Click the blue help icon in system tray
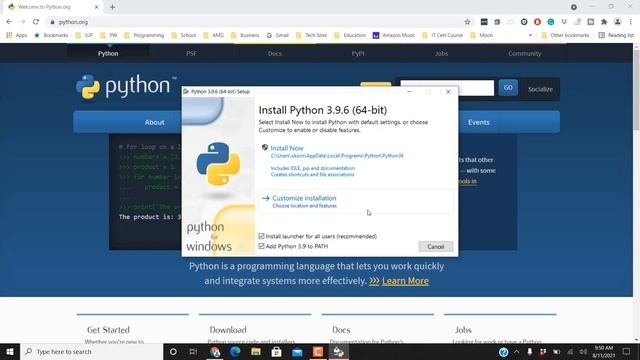 click(x=504, y=352)
